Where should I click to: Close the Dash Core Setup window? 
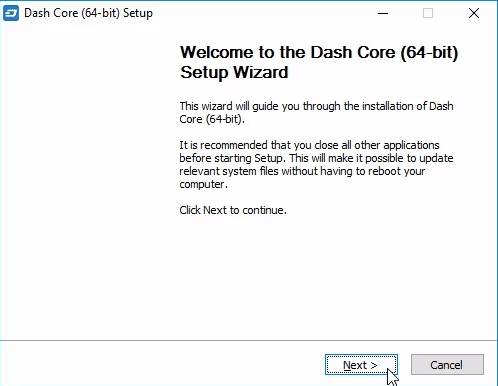click(474, 13)
